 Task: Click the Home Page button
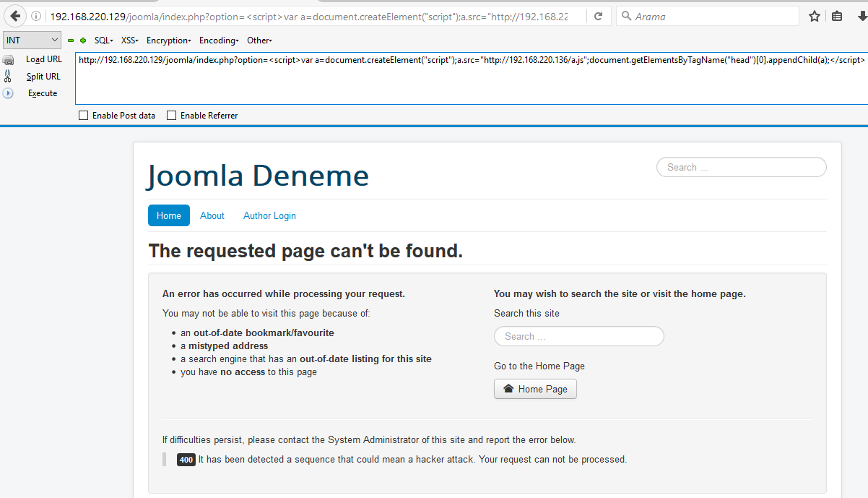[x=535, y=389]
